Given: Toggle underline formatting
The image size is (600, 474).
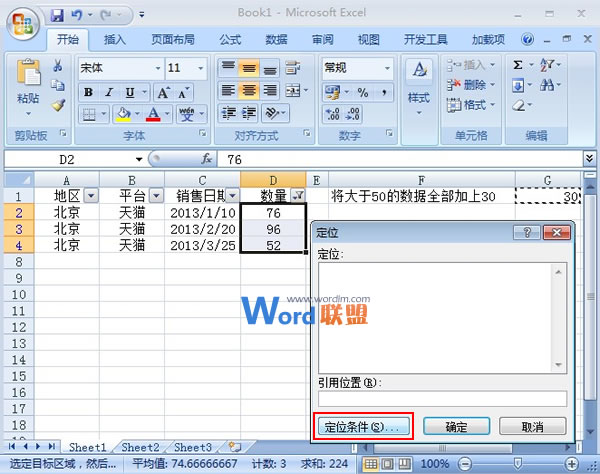Looking at the screenshot, I should pyautogui.click(x=130, y=92).
